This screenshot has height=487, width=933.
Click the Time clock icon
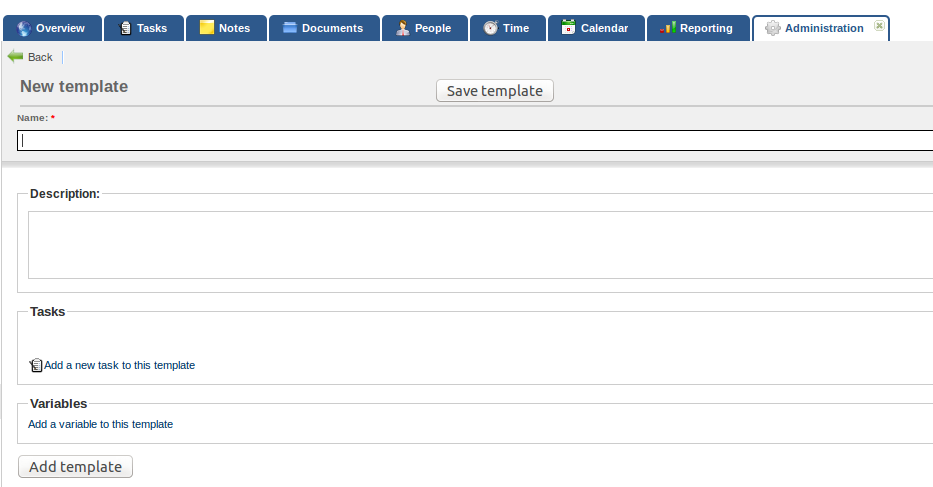[490, 28]
